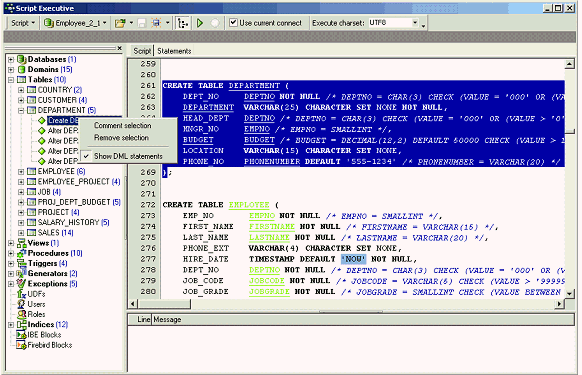The height and width of the screenshot is (375, 582).
Task: Open the Execute charset combo box
Action: (x=415, y=23)
